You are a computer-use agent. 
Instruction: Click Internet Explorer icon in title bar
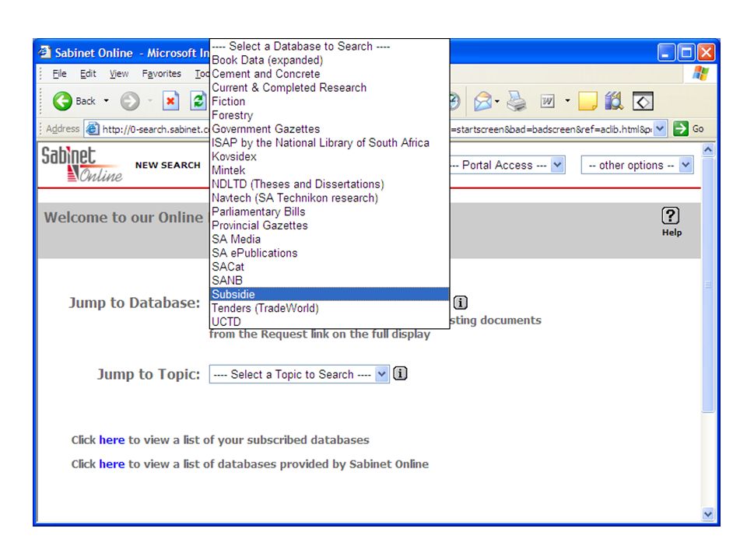coord(45,52)
